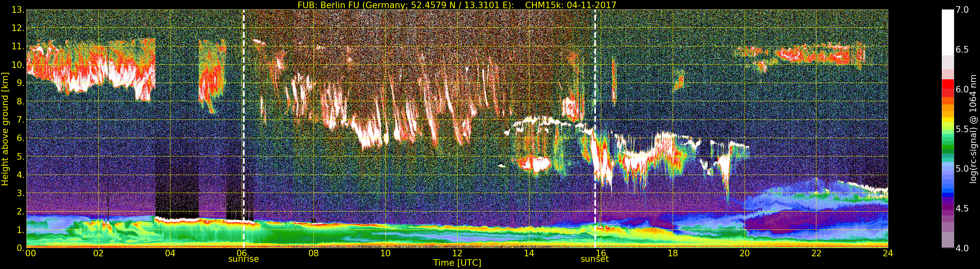The height and width of the screenshot is (269, 980).
Task: Click the 'sunrise' label below the time axis
Action: click(244, 259)
